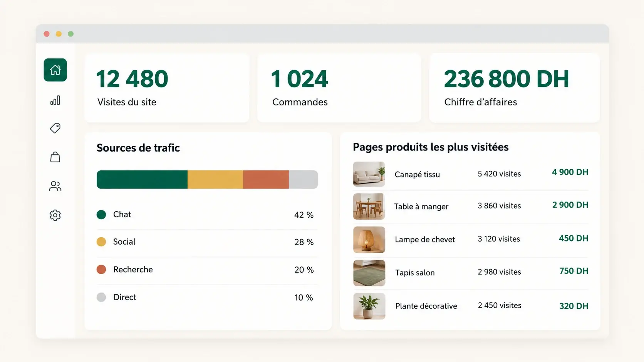Screen dimensions: 644x362
Task: Open the shopping bag orders icon
Action: 55,157
